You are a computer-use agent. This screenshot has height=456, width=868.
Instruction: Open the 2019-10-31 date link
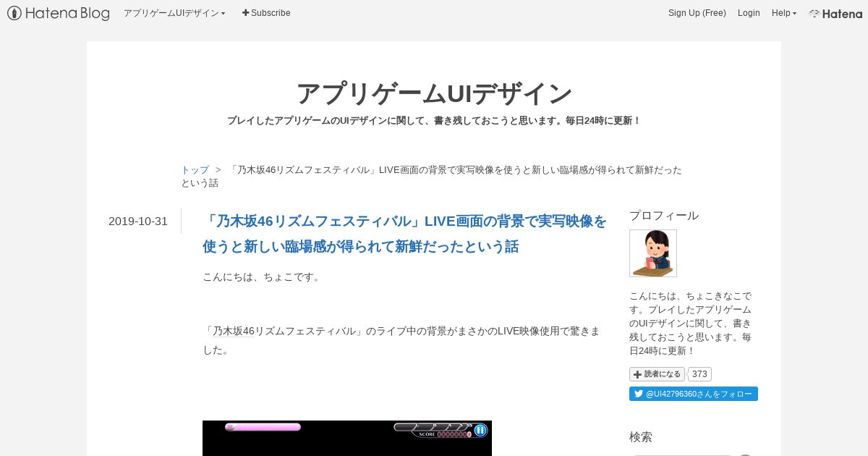coord(138,221)
